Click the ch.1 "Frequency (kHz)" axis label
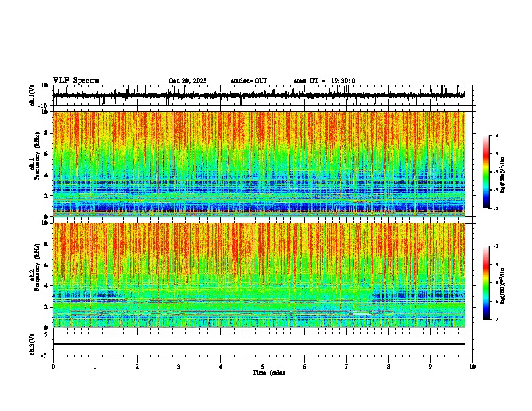Viewport: 532px width, 411px height. [37, 156]
